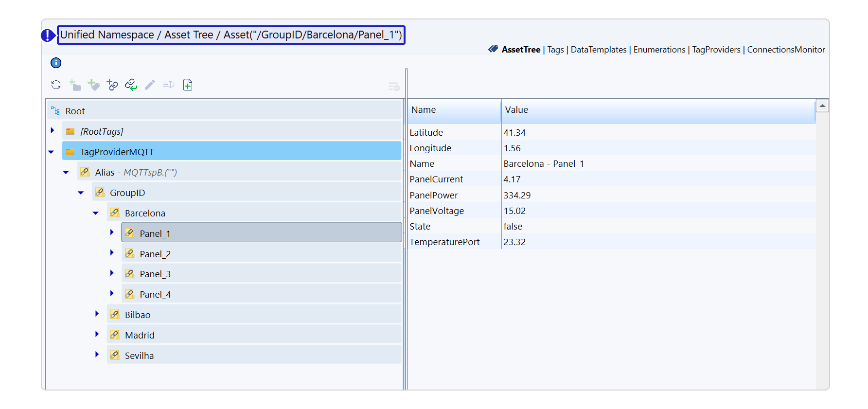
Task: Expand the Panel_2 node arrow
Action: point(111,253)
